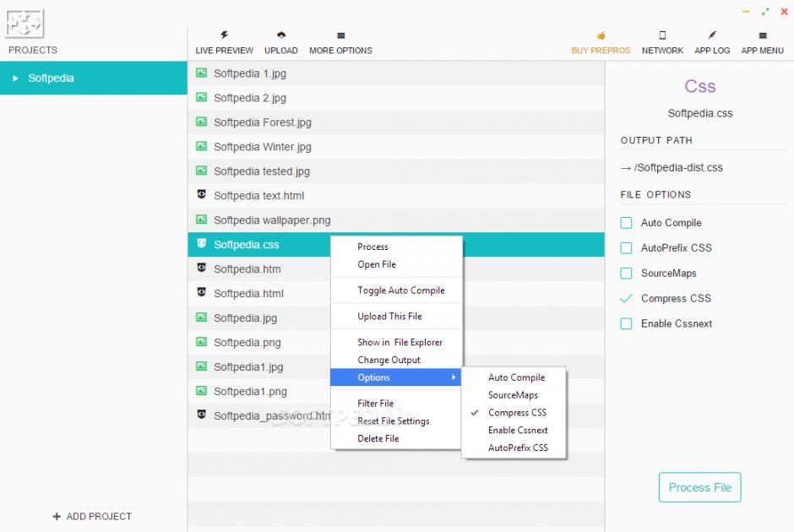Click image icon beside Softpedia.jpg
The height and width of the screenshot is (532, 794).
pyautogui.click(x=202, y=318)
